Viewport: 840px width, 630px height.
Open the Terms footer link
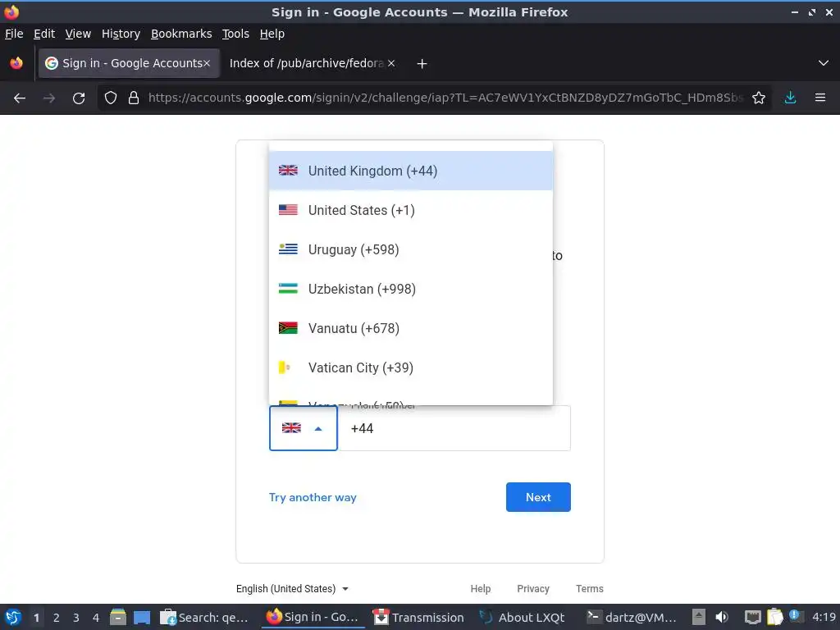click(x=590, y=589)
